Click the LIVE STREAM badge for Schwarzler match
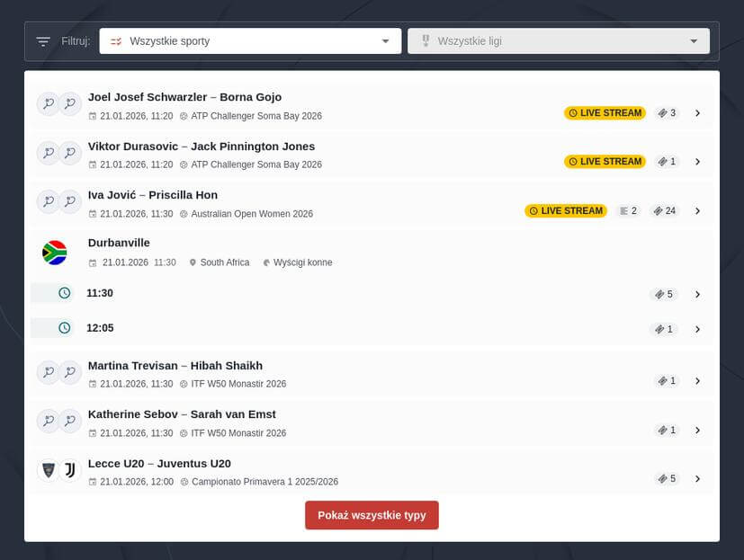 [x=605, y=113]
